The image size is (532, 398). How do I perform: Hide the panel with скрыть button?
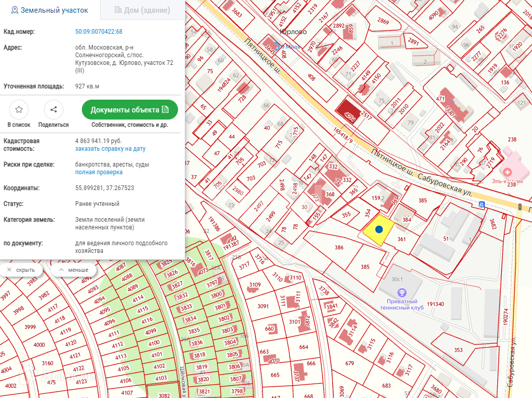tap(21, 270)
